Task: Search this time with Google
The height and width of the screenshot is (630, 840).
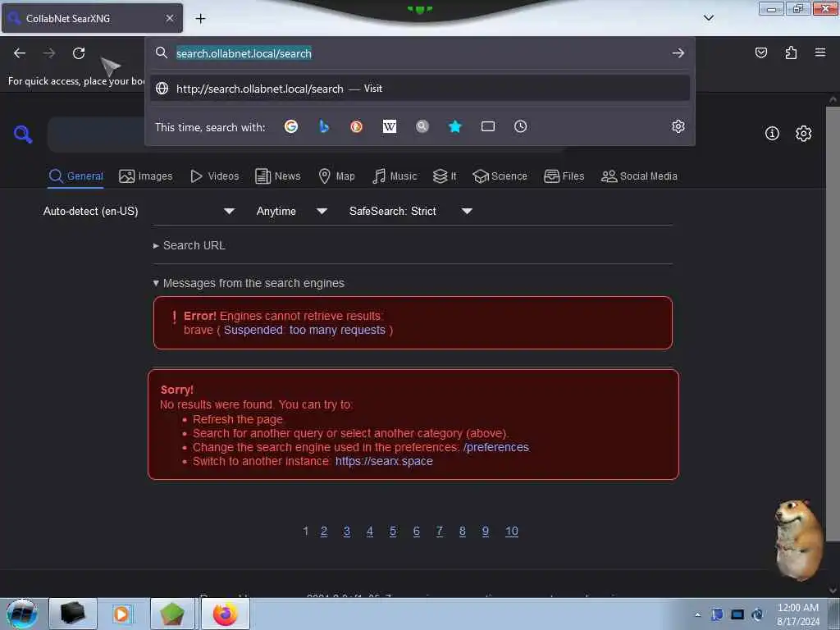Action: [291, 126]
